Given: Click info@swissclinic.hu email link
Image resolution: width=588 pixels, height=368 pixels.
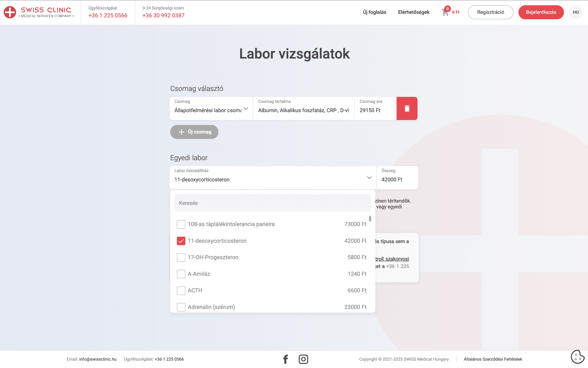Looking at the screenshot, I should [x=98, y=359].
